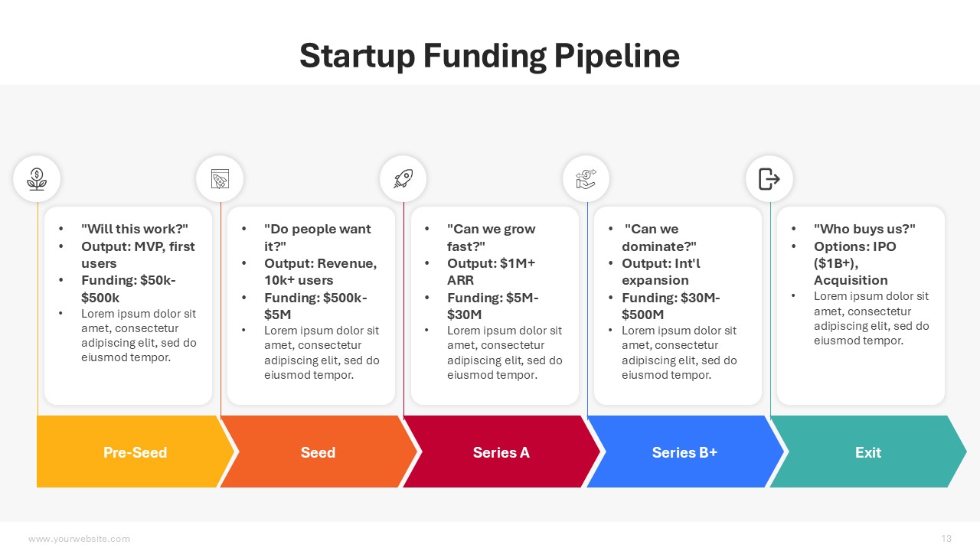Select the Startup Funding Pipeline title
The height and width of the screenshot is (551, 980).
point(489,56)
